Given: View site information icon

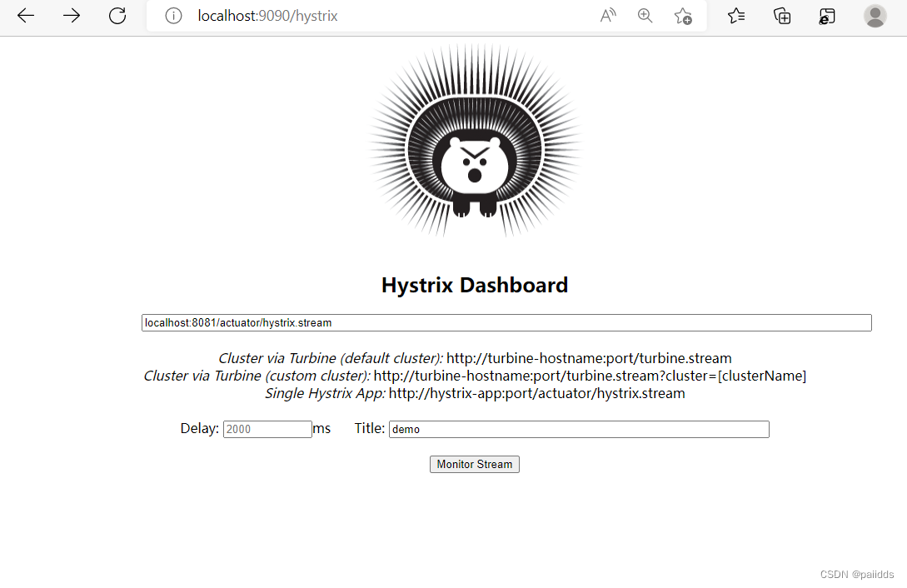Looking at the screenshot, I should [173, 16].
